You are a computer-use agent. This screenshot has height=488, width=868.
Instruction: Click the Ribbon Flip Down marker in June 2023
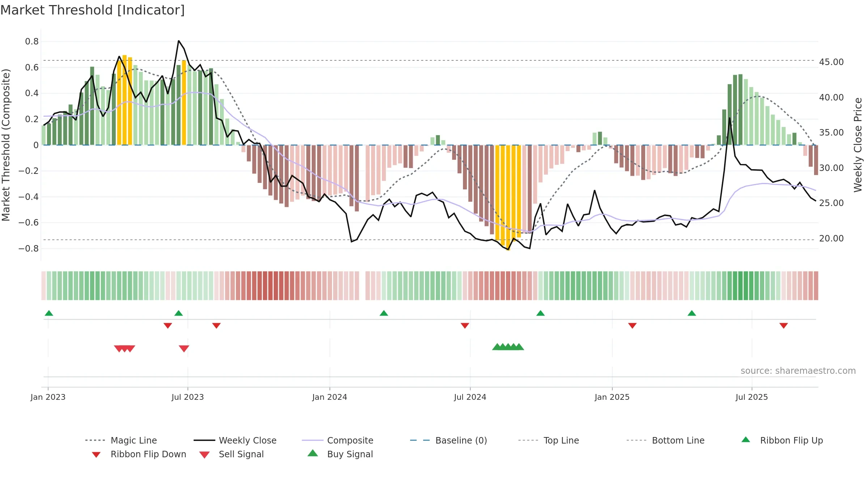(168, 326)
